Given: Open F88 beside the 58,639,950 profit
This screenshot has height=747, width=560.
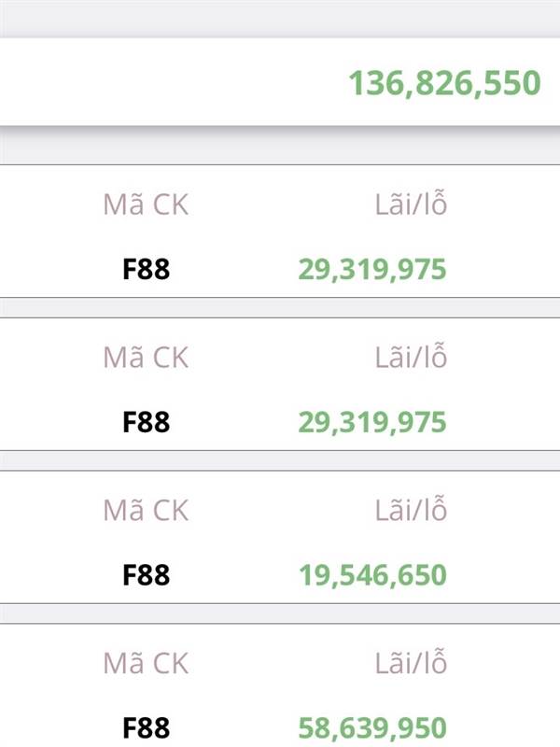Looking at the screenshot, I should point(147,728).
